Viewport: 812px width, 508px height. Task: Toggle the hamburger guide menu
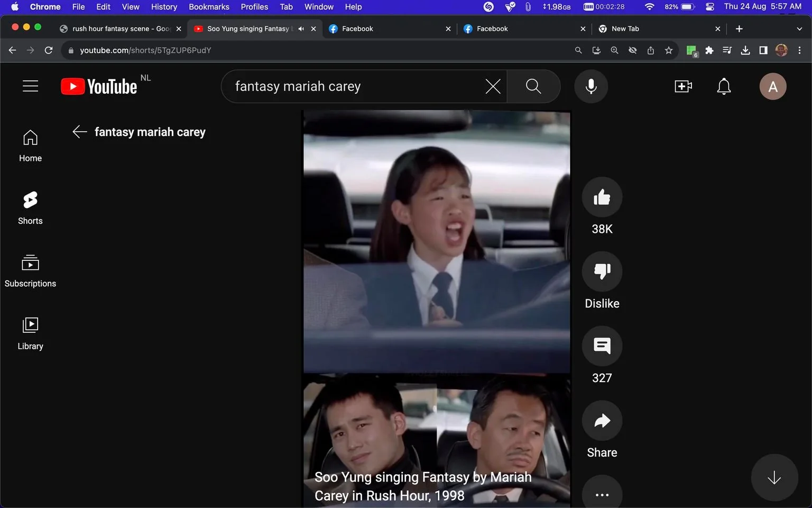tap(30, 86)
